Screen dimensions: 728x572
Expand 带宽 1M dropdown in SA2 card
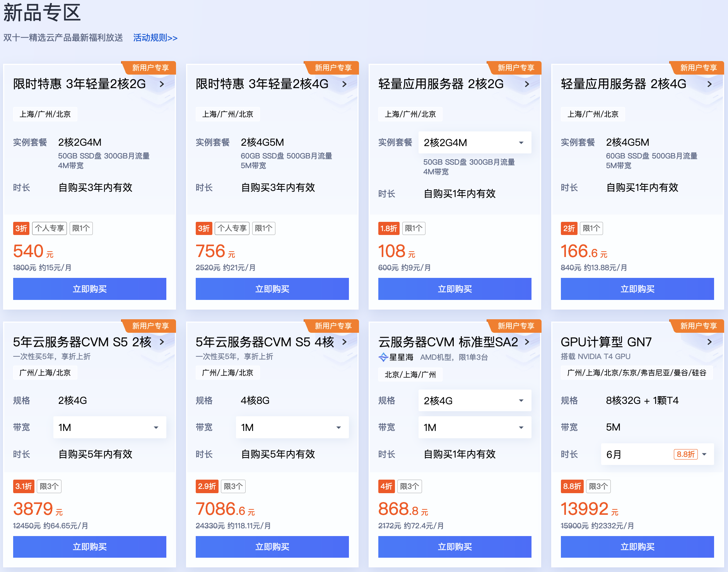coord(475,427)
